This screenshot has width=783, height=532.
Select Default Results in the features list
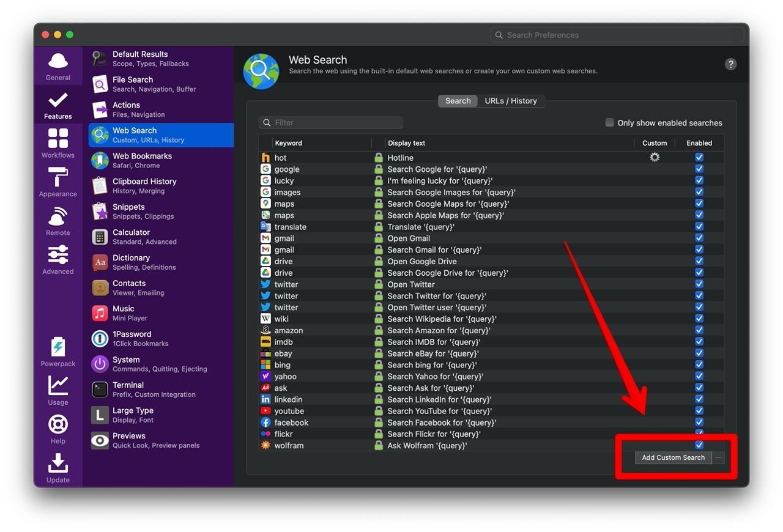coord(161,59)
